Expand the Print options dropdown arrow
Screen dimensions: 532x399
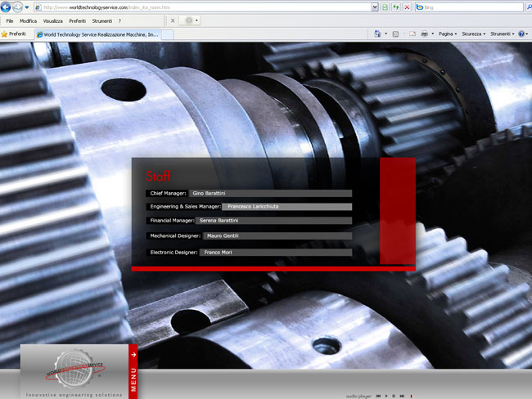pyautogui.click(x=433, y=34)
